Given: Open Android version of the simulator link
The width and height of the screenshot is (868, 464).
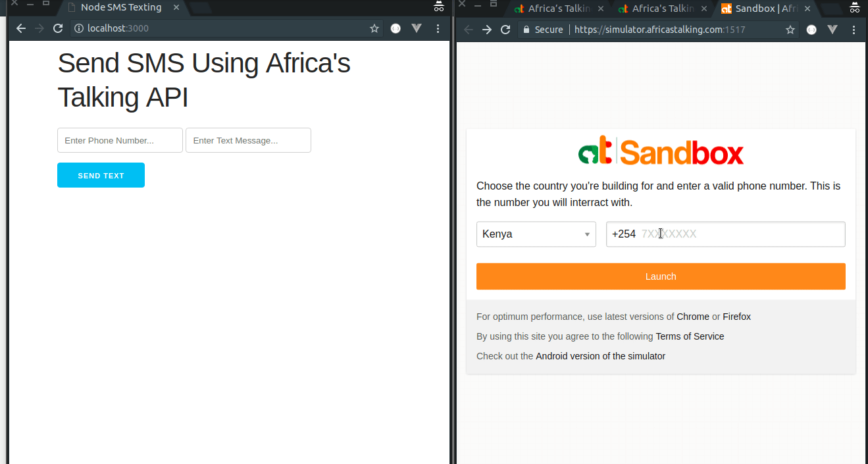Looking at the screenshot, I should [x=600, y=356].
